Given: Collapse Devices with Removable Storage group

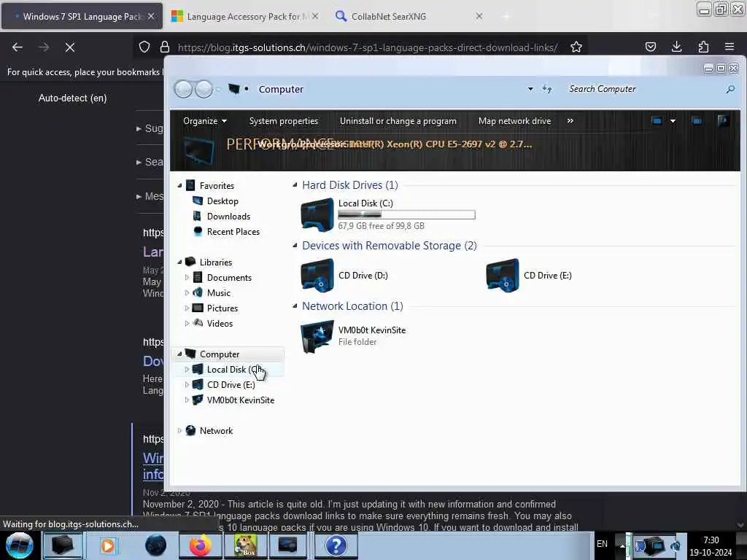Looking at the screenshot, I should [295, 245].
